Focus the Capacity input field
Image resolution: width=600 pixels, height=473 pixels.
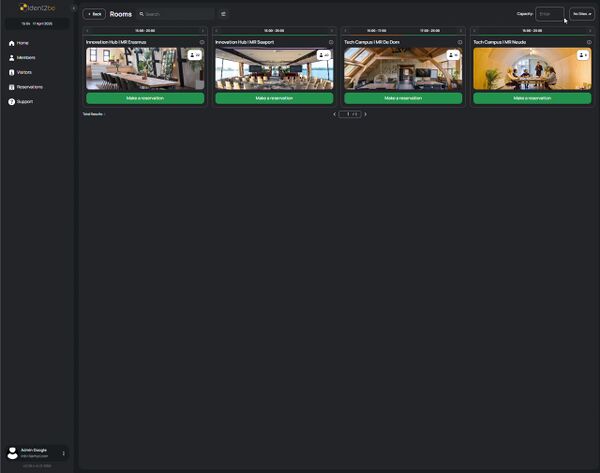[x=550, y=14]
